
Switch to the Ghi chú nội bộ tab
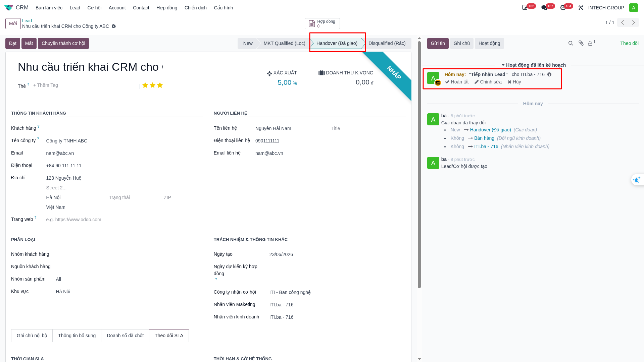pyautogui.click(x=32, y=336)
